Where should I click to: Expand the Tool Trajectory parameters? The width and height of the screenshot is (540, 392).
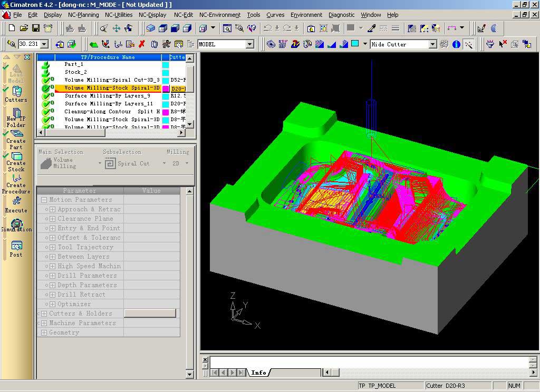tap(52, 247)
